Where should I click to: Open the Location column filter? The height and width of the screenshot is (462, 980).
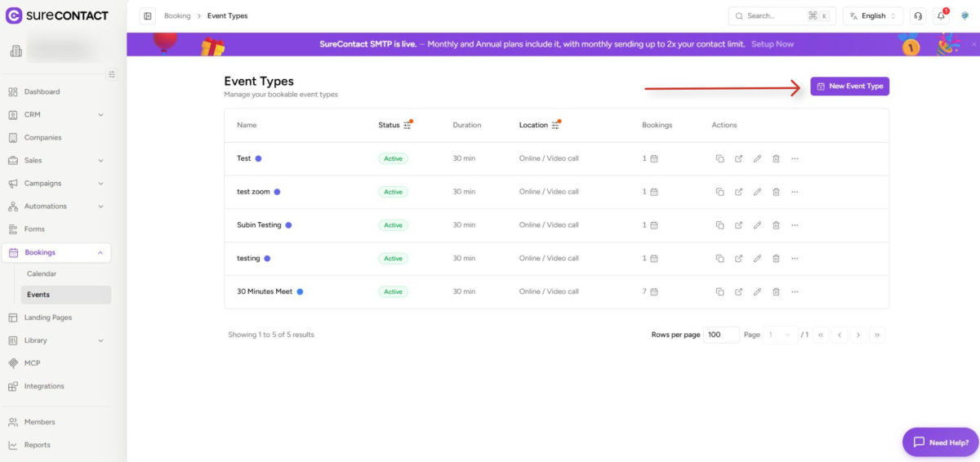(555, 125)
